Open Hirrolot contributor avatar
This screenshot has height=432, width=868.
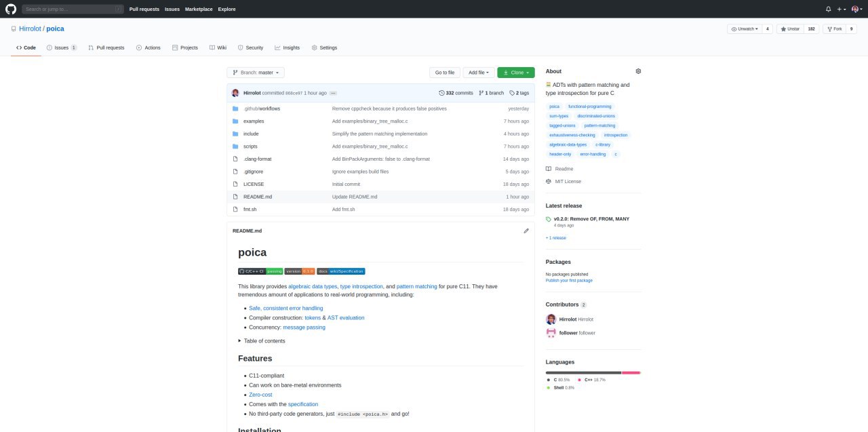[551, 319]
